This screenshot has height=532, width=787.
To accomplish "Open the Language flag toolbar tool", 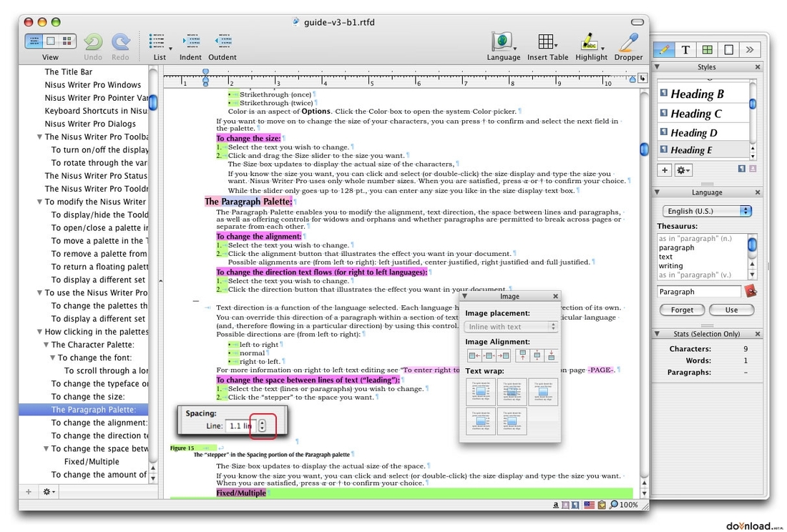I will click(x=502, y=41).
